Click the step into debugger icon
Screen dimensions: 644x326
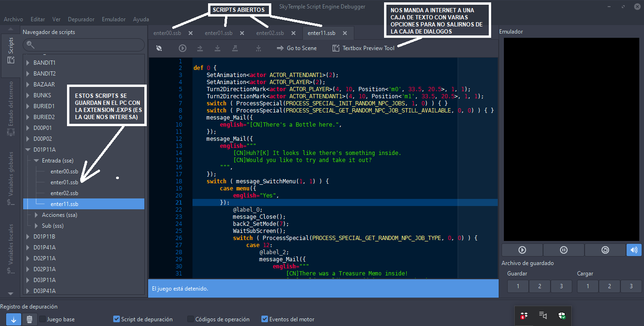(217, 48)
